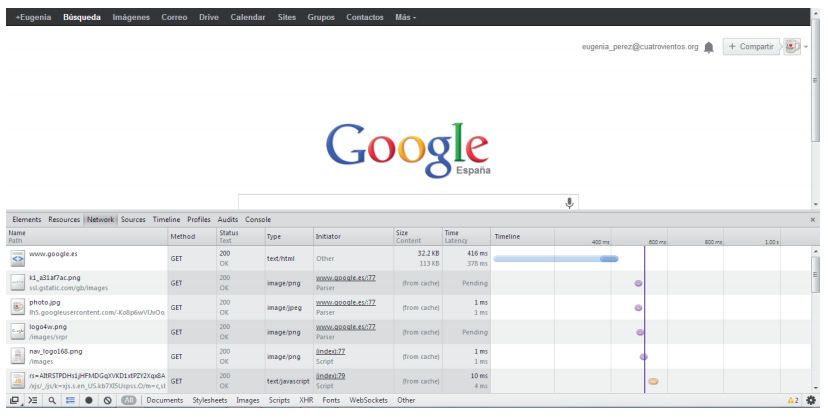Click the dock/undock DevTools icon
828x418 pixels.
click(x=15, y=401)
